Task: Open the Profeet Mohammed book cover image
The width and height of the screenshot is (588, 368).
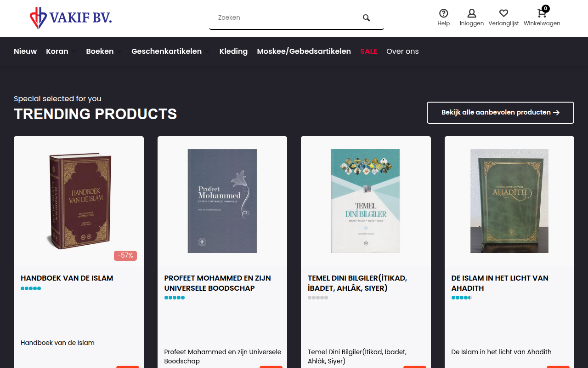Action: tap(222, 201)
